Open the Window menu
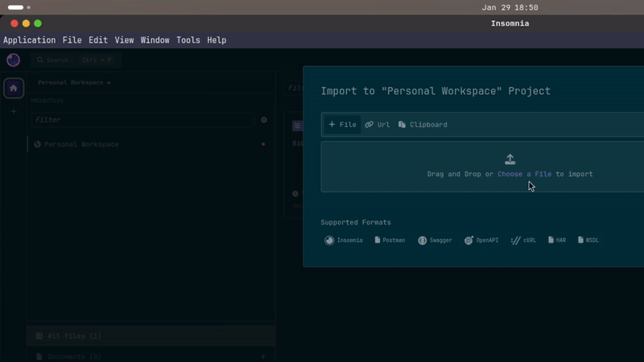The height and width of the screenshot is (362, 644). (x=155, y=40)
